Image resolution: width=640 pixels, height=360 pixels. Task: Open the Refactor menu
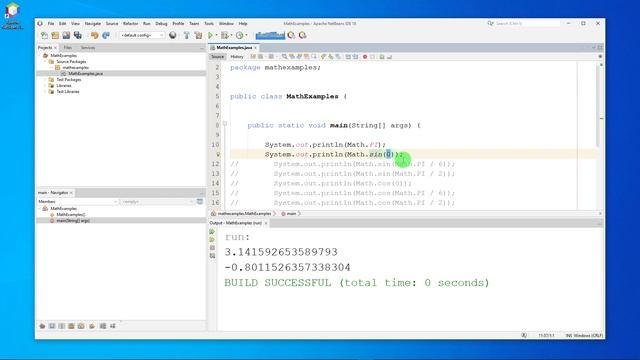click(131, 24)
